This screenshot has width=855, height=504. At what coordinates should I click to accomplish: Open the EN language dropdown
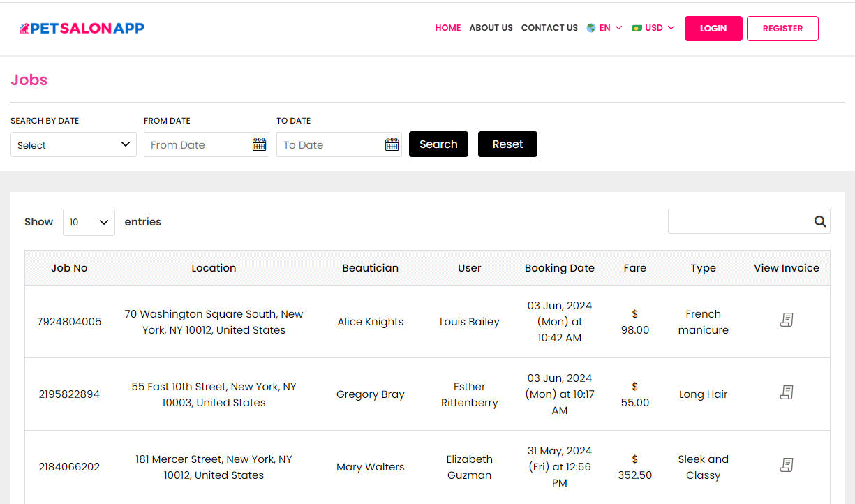tap(604, 28)
